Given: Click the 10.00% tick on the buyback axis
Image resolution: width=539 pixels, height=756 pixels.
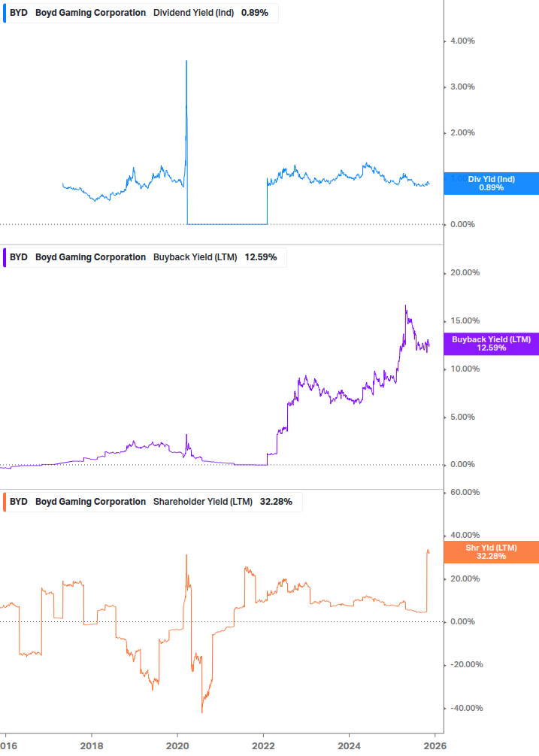Looking at the screenshot, I should pyautogui.click(x=465, y=369).
